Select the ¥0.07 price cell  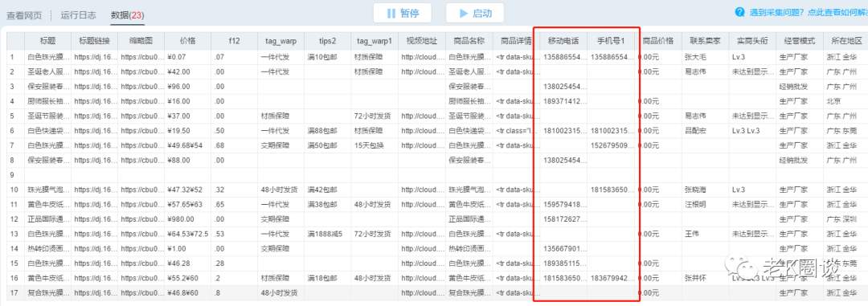(187, 56)
